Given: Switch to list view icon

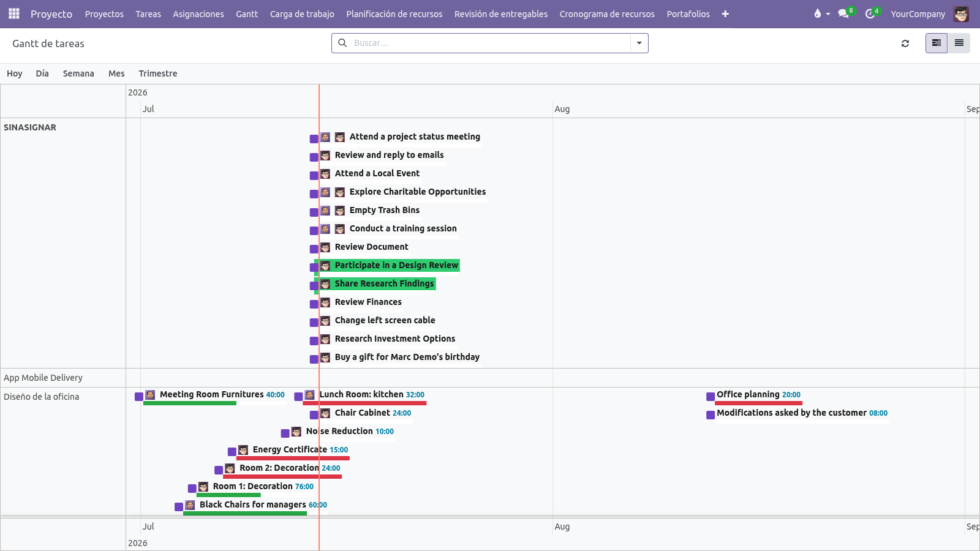Looking at the screenshot, I should coord(959,43).
